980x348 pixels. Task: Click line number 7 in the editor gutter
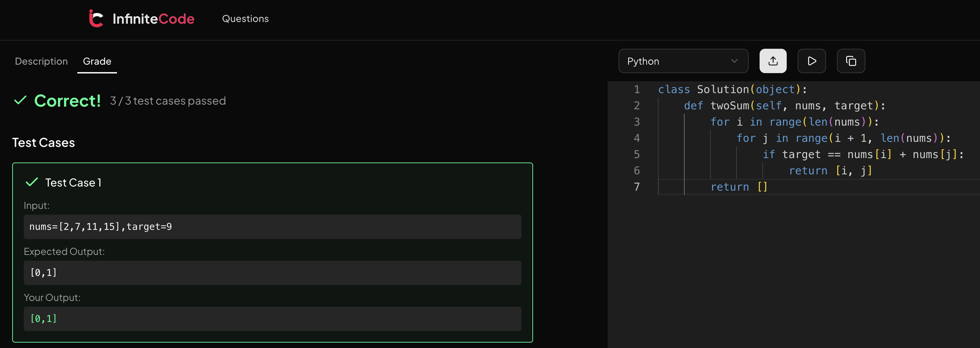tap(636, 187)
